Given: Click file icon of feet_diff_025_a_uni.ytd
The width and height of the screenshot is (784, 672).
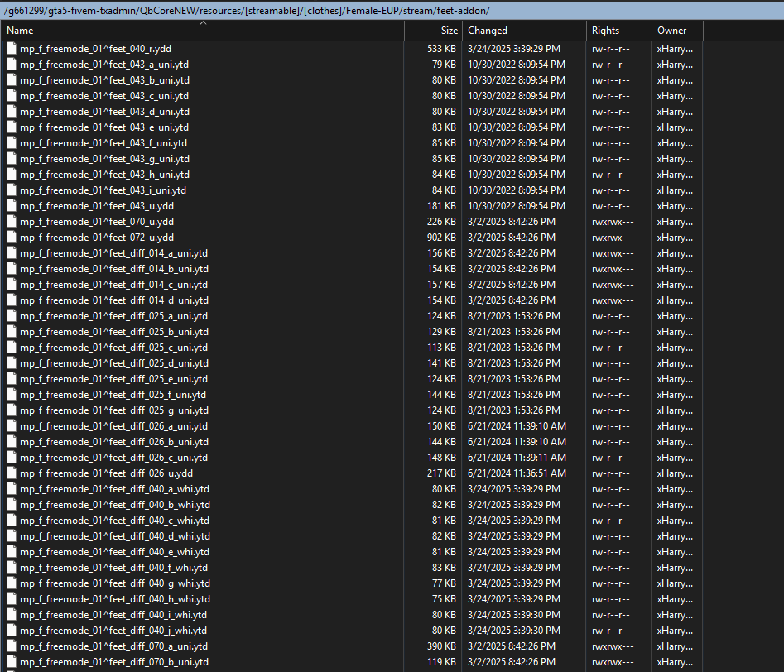Looking at the screenshot, I should pyautogui.click(x=12, y=316).
